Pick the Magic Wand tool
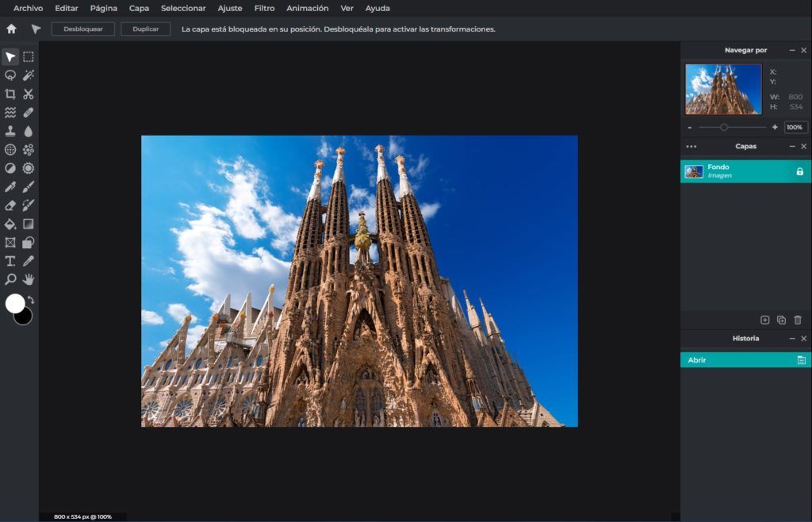The image size is (812, 522). [29, 75]
